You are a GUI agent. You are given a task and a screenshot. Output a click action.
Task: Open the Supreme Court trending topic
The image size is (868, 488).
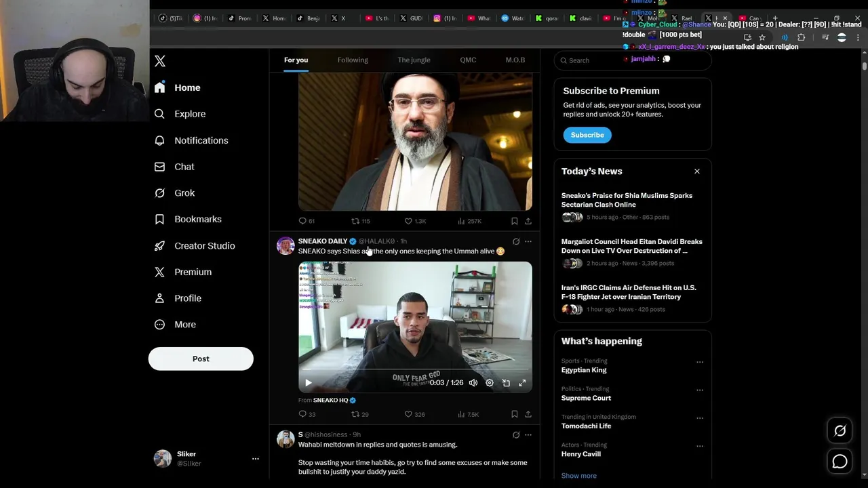[x=586, y=398]
